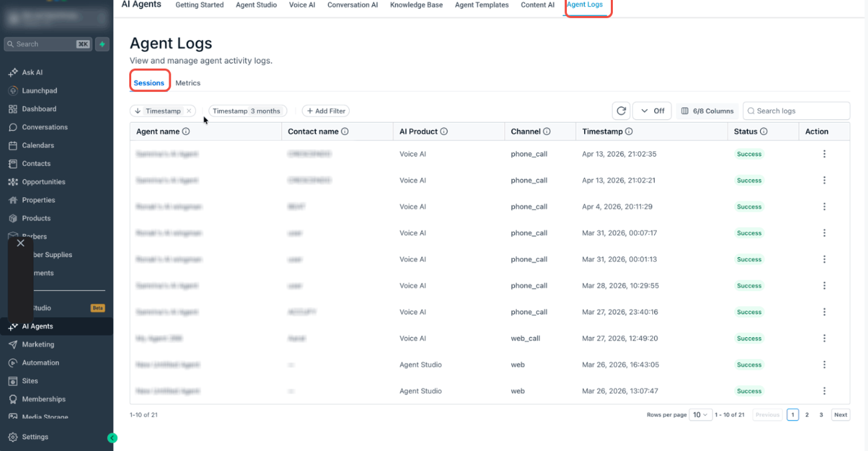Click Add Filter button
The width and height of the screenshot is (868, 451).
pos(326,111)
